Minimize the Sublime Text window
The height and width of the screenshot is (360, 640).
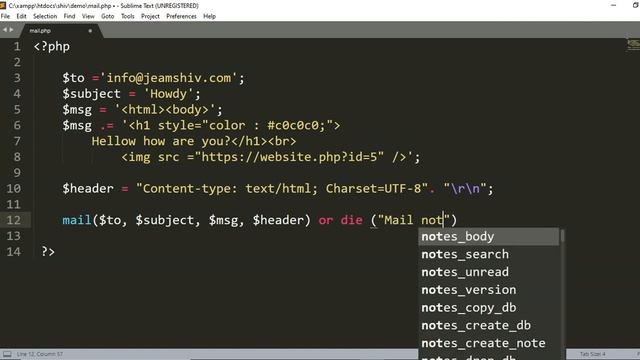pyautogui.click(x=613, y=5)
